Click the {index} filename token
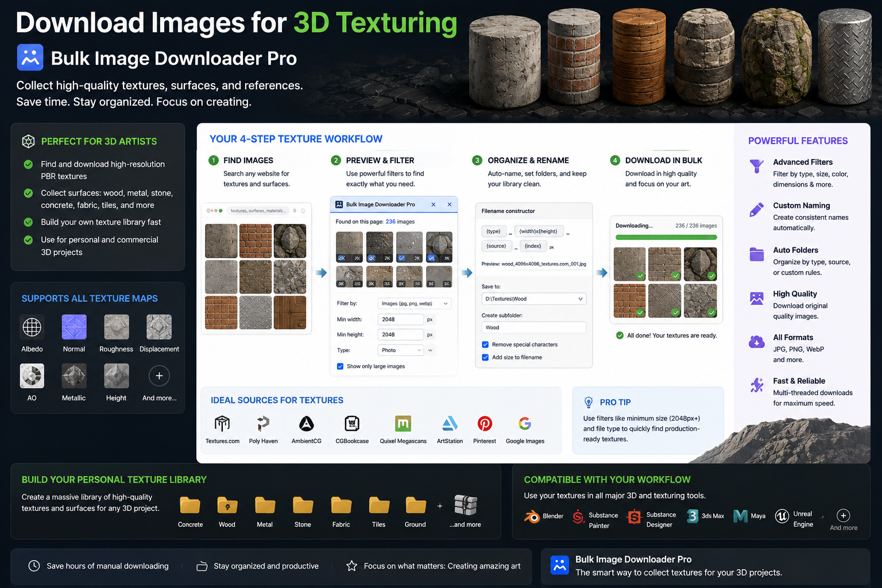Viewport: 882px width, 588px height. [533, 246]
